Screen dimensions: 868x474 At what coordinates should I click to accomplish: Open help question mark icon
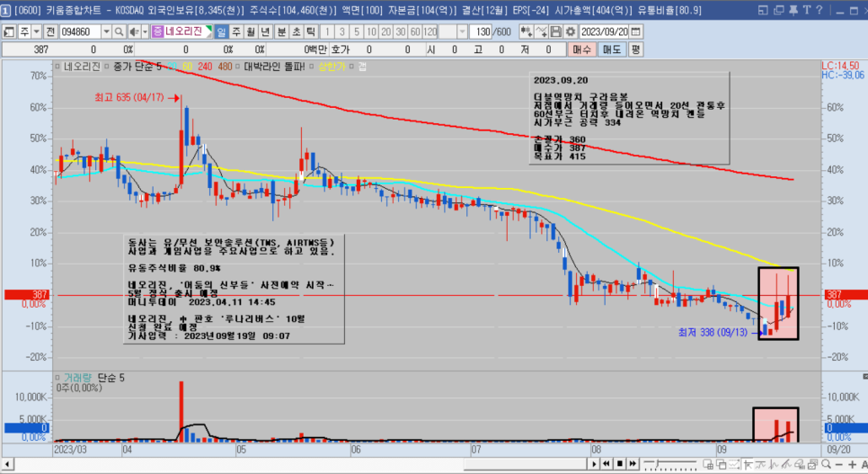click(x=819, y=10)
